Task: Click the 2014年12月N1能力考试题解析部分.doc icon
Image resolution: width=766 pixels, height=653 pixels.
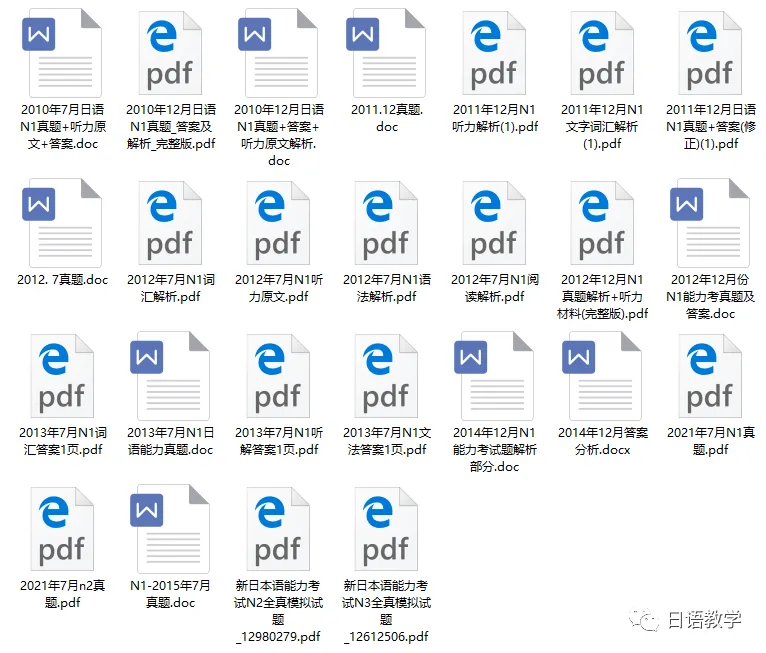Action: (494, 376)
